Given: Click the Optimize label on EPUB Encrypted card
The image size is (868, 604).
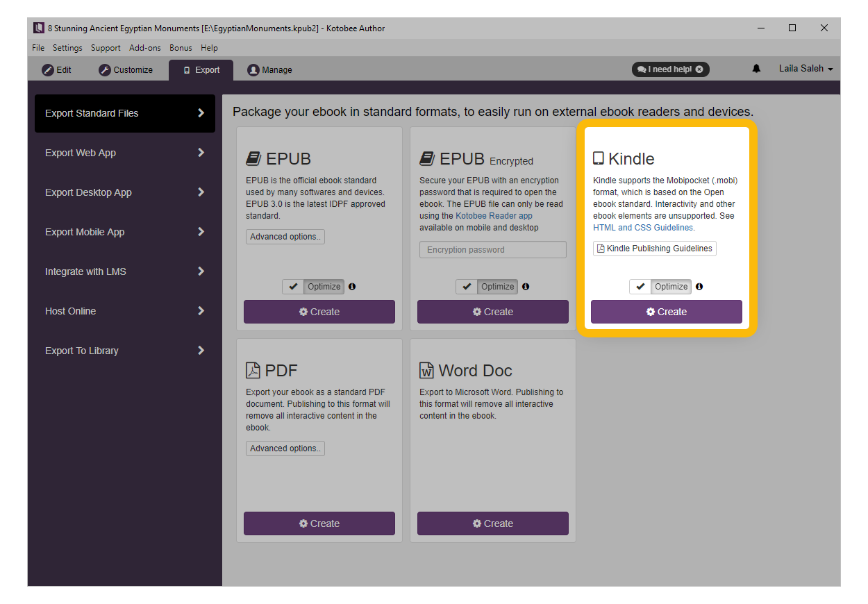Looking at the screenshot, I should pyautogui.click(x=498, y=287).
